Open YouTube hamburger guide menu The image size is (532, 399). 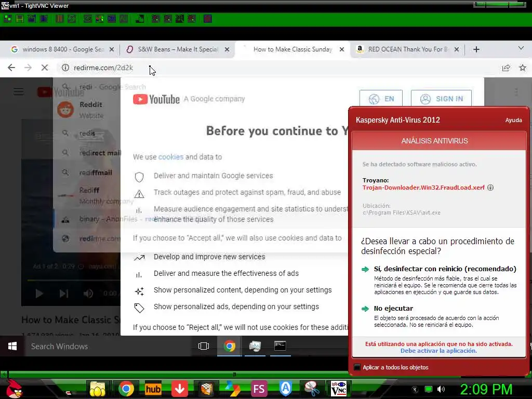pyautogui.click(x=18, y=91)
